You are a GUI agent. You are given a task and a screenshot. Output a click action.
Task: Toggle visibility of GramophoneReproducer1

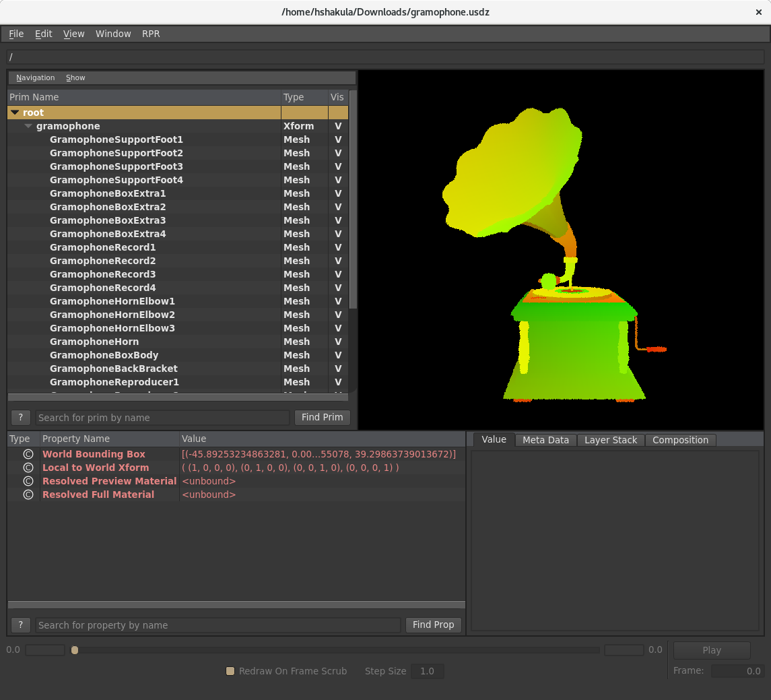(x=338, y=382)
